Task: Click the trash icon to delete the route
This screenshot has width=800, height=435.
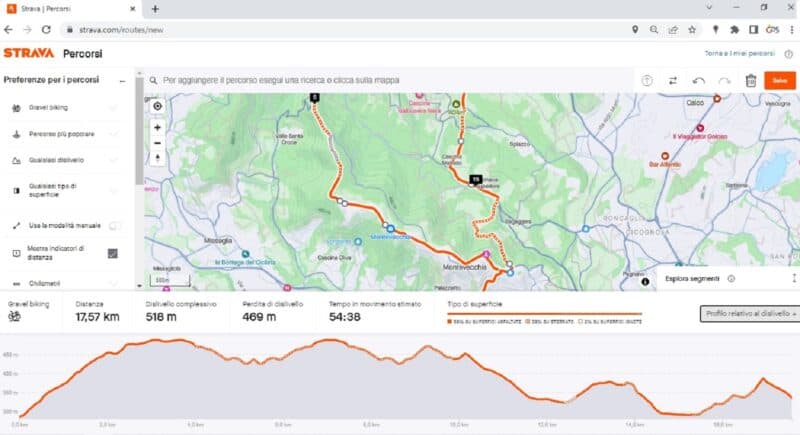Action: coord(751,81)
